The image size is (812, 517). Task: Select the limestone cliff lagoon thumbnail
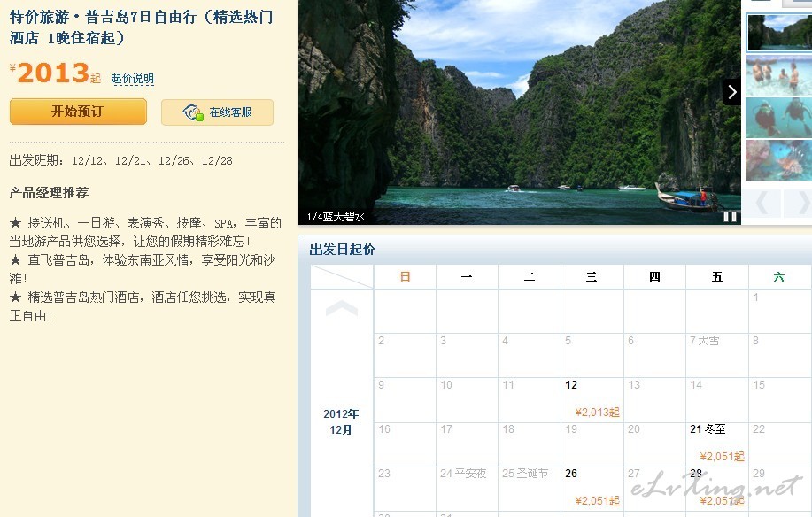coord(779,33)
